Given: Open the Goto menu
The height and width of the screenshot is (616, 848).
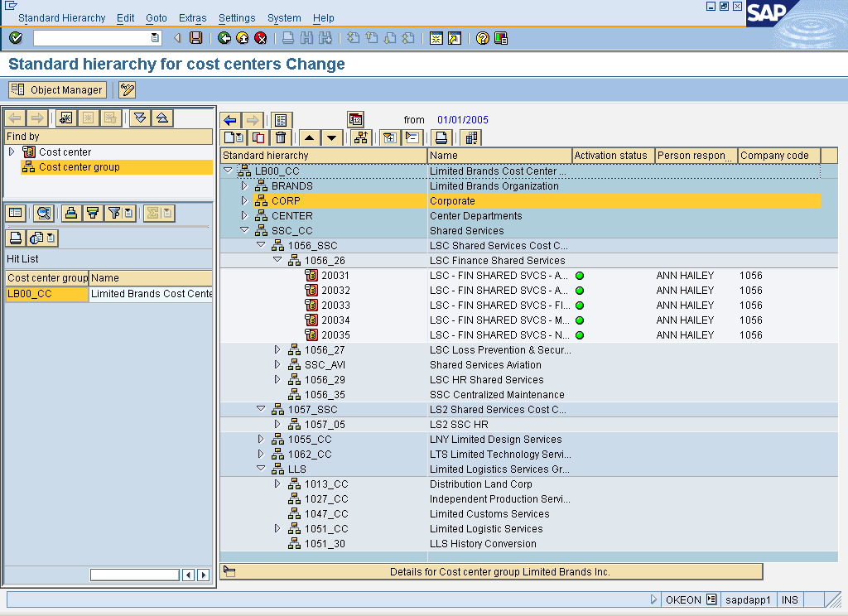Looking at the screenshot, I should pos(157,18).
